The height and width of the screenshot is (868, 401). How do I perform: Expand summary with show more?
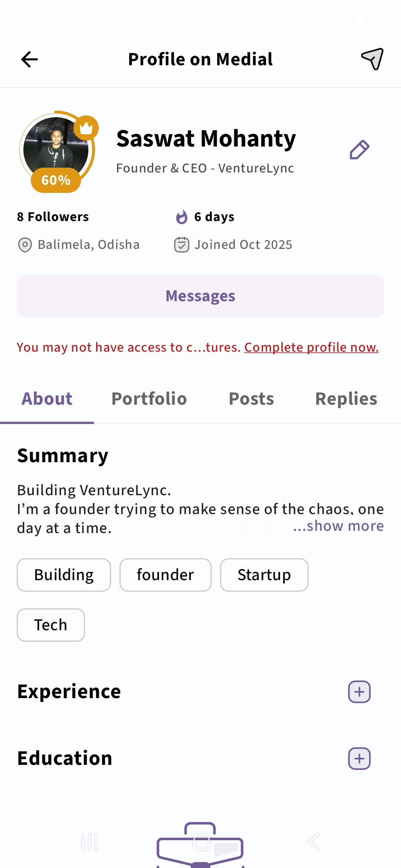coord(338,526)
